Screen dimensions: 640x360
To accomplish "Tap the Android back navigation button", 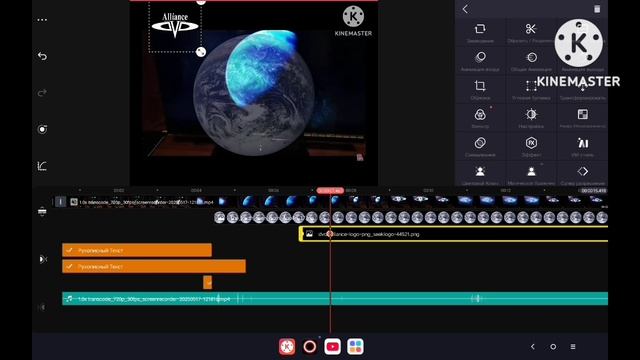I will coord(533,347).
